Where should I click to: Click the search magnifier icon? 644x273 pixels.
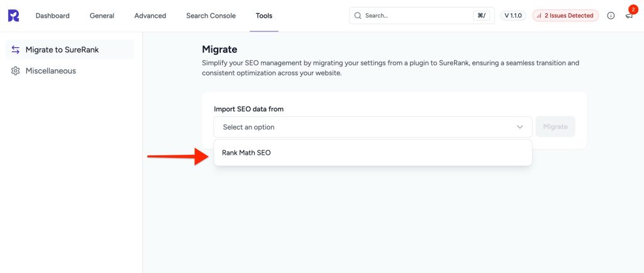pos(358,16)
